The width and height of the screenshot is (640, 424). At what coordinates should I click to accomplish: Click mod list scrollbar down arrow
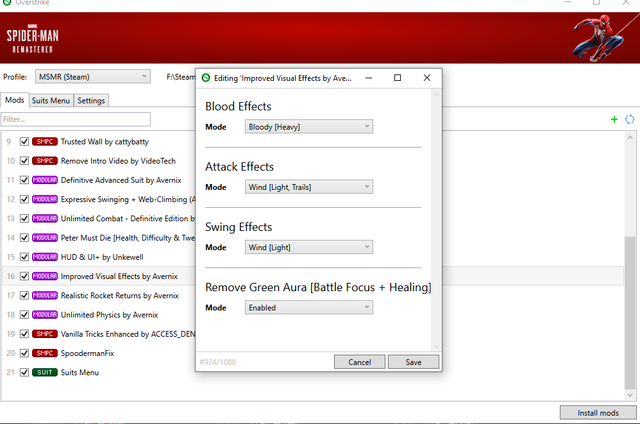pyautogui.click(x=630, y=395)
